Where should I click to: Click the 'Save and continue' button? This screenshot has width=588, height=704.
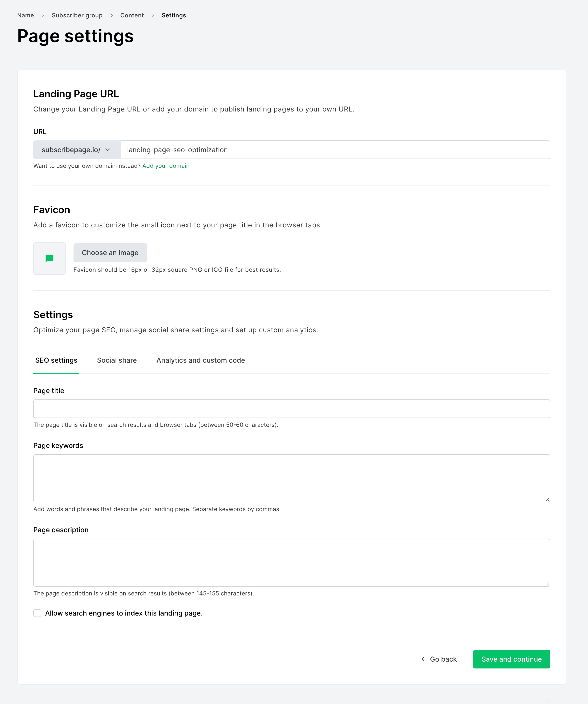pyautogui.click(x=511, y=659)
